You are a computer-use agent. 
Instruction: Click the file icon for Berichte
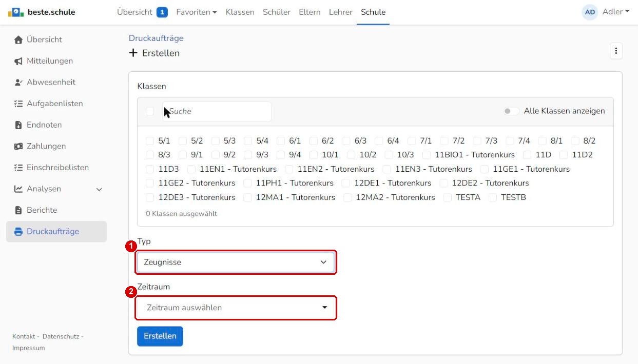[x=18, y=210]
